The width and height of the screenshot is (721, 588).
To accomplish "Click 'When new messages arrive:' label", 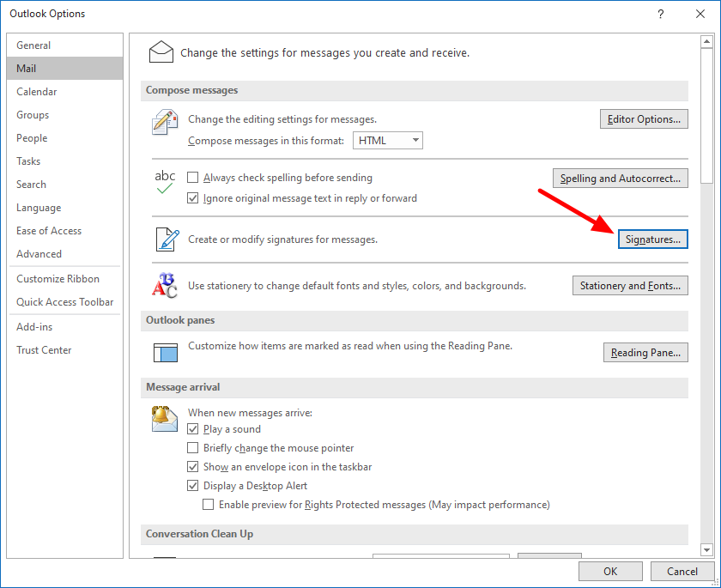I will click(250, 413).
